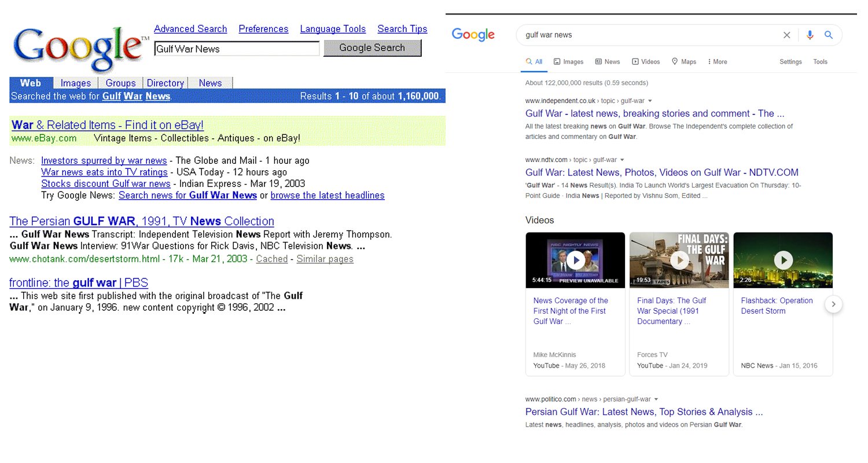This screenshot has width=868, height=463.
Task: Open the dropdown arrow beside the politico.com URL
Action: coord(656,399)
